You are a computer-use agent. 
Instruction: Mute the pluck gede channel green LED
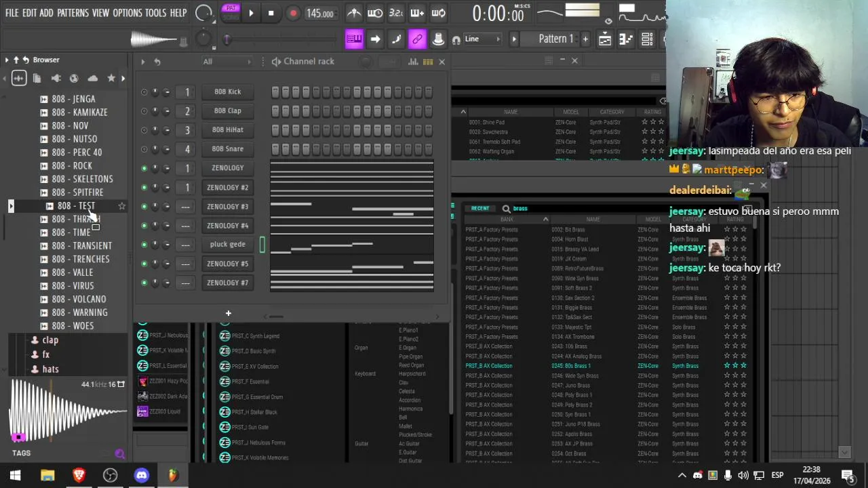click(144, 245)
